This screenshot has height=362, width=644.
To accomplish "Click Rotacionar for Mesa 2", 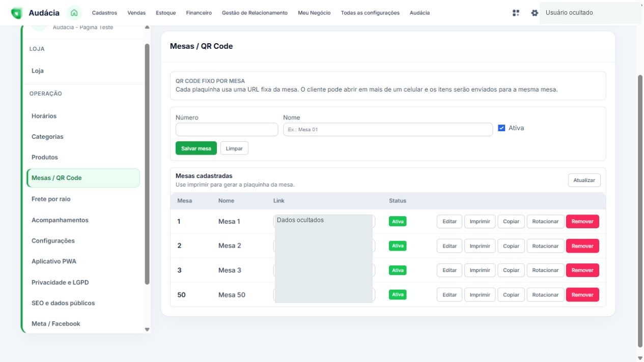I will point(545,246).
